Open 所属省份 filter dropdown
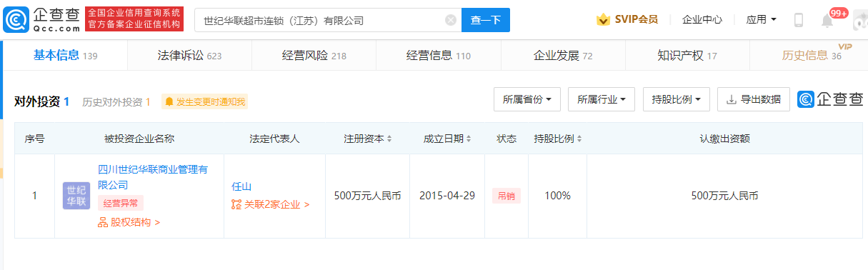 (x=527, y=99)
